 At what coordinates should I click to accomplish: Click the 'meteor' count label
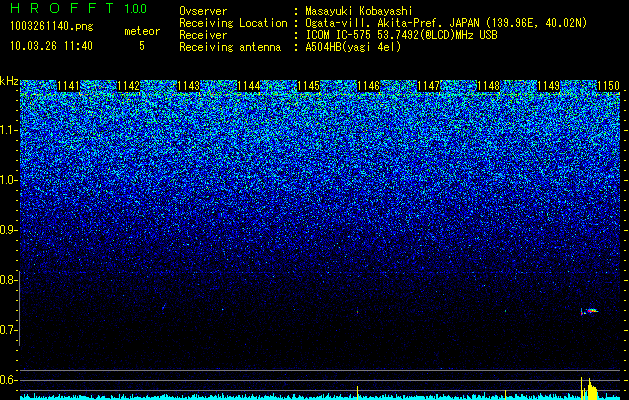click(x=142, y=31)
